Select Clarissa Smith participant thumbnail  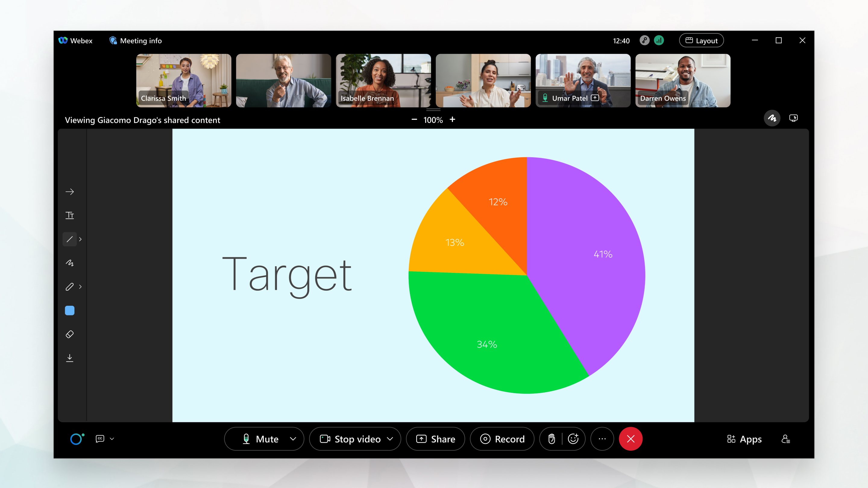pos(184,80)
